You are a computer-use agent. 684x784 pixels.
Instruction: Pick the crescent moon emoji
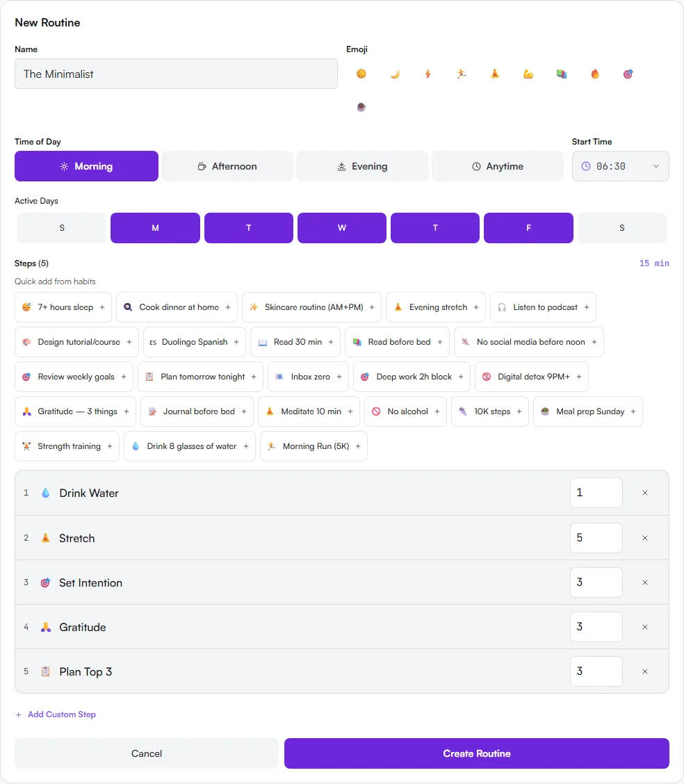(x=395, y=74)
